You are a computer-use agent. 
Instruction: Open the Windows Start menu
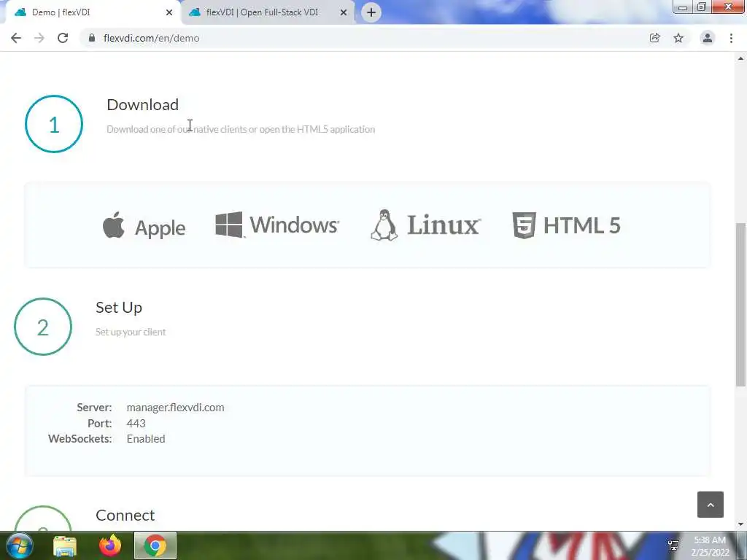(x=20, y=545)
